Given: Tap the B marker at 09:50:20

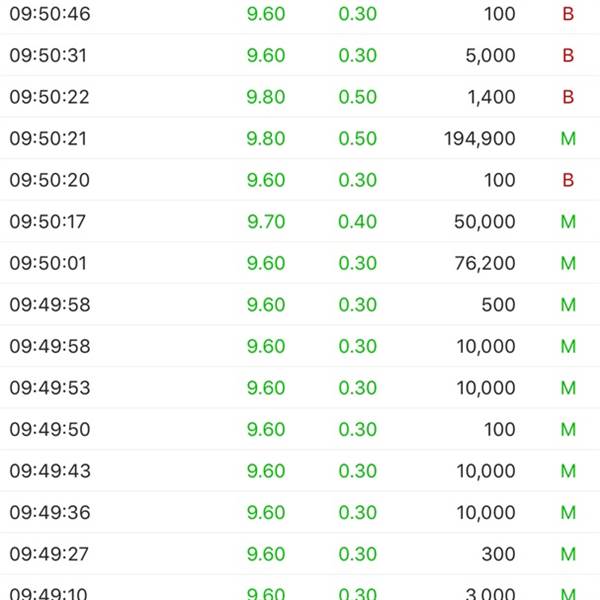Looking at the screenshot, I should coord(568,180).
